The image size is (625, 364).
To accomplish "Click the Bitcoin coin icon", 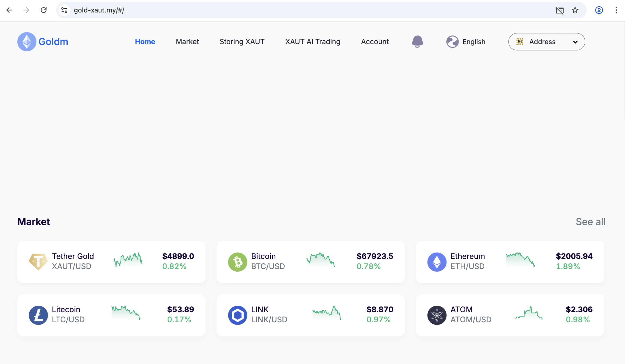I will click(238, 261).
